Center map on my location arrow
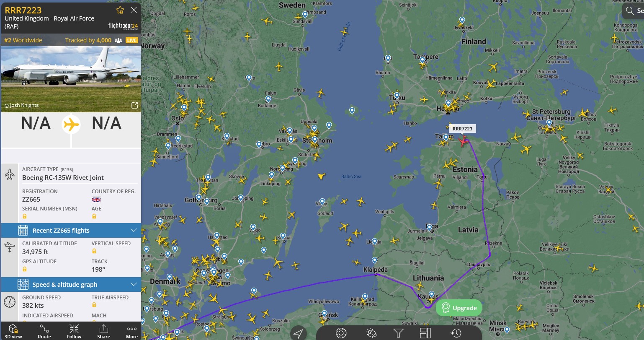This screenshot has height=340, width=644. point(298,333)
